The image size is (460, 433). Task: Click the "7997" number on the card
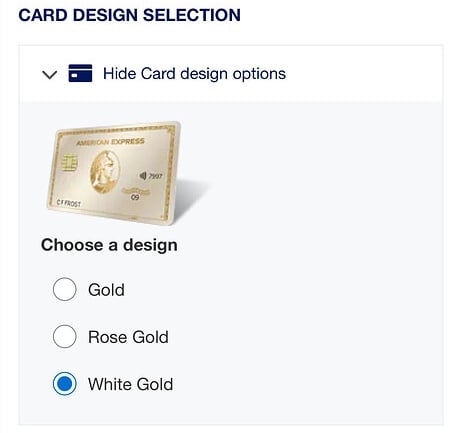[156, 176]
